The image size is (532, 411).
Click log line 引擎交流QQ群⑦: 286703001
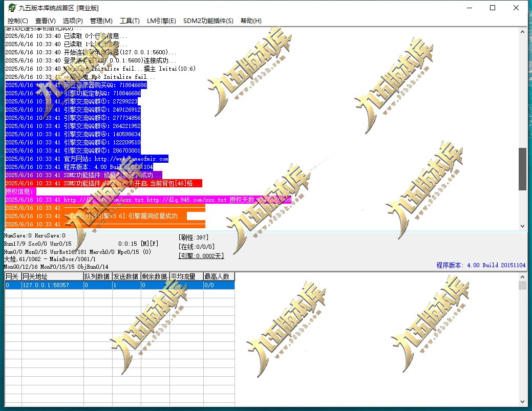(73, 150)
